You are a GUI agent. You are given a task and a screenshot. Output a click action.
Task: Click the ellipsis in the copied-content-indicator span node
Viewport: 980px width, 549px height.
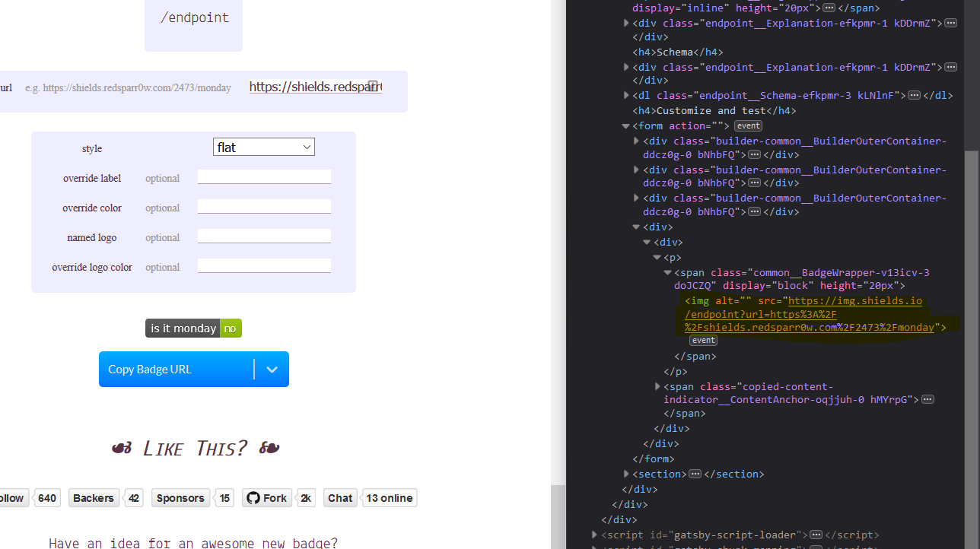click(928, 399)
